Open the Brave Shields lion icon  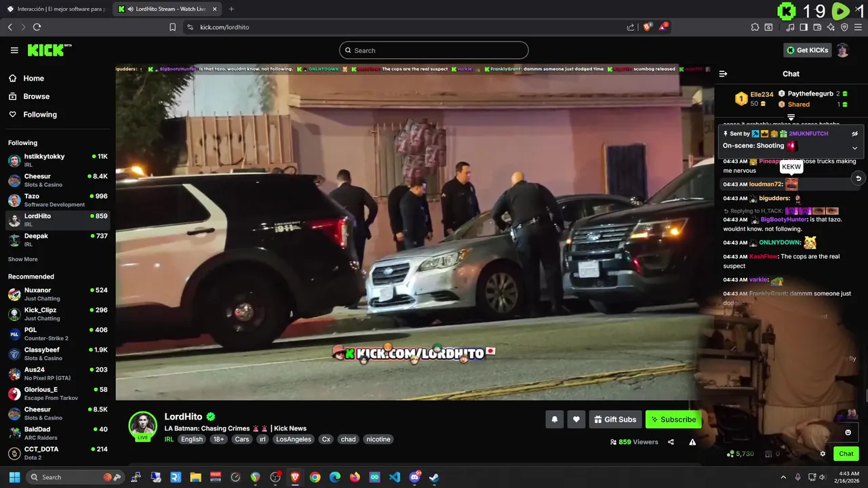(648, 27)
